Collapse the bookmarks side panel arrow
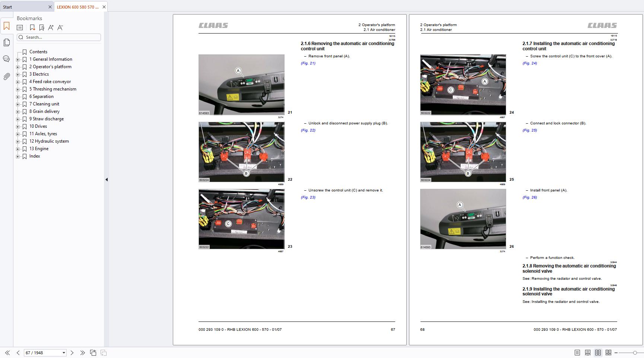 tap(107, 180)
